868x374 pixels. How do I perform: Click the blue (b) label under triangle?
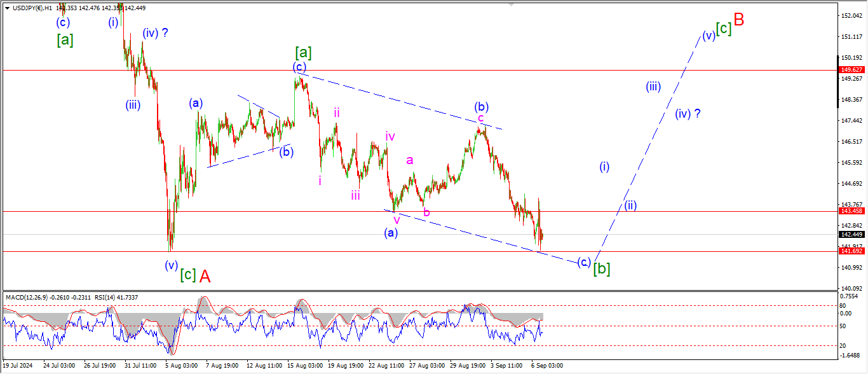point(286,152)
